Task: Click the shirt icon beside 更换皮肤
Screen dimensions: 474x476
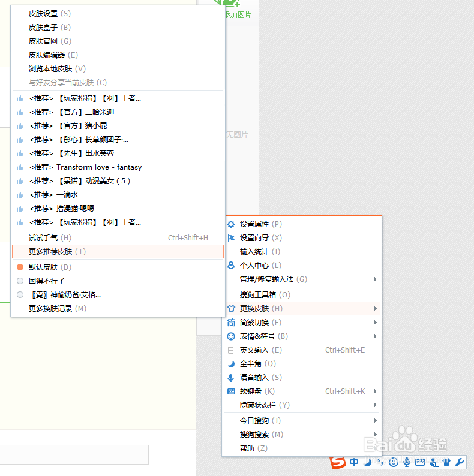Action: 231,308
